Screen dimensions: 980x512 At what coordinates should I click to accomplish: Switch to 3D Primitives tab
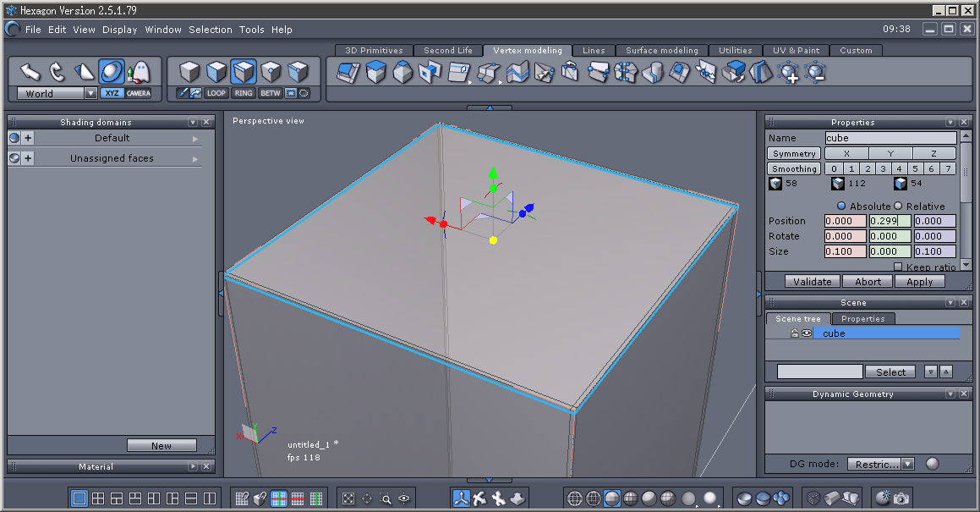(x=374, y=50)
